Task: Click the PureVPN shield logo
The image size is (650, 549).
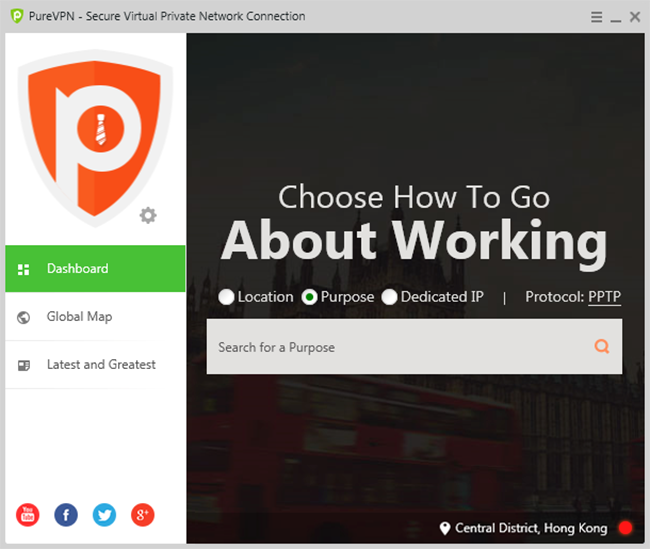Action: click(x=95, y=139)
